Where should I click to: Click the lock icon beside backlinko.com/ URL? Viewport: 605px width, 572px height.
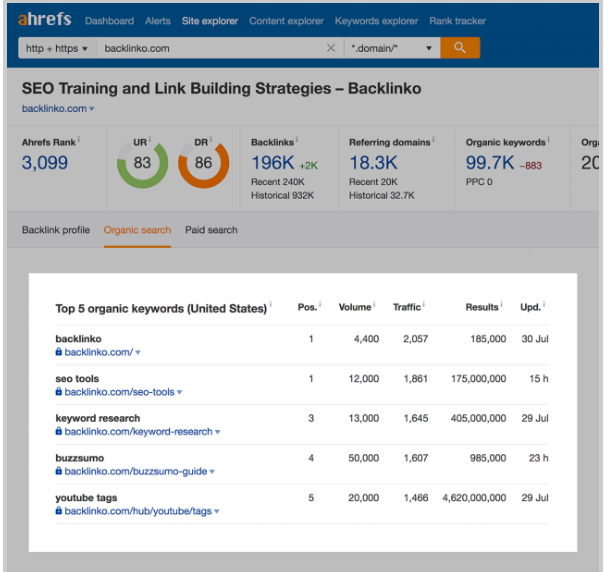(x=59, y=351)
